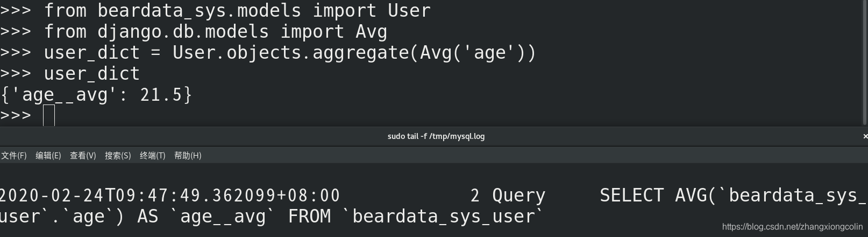Click the standalone user_dict line
This screenshot has height=237, width=868.
(92, 74)
